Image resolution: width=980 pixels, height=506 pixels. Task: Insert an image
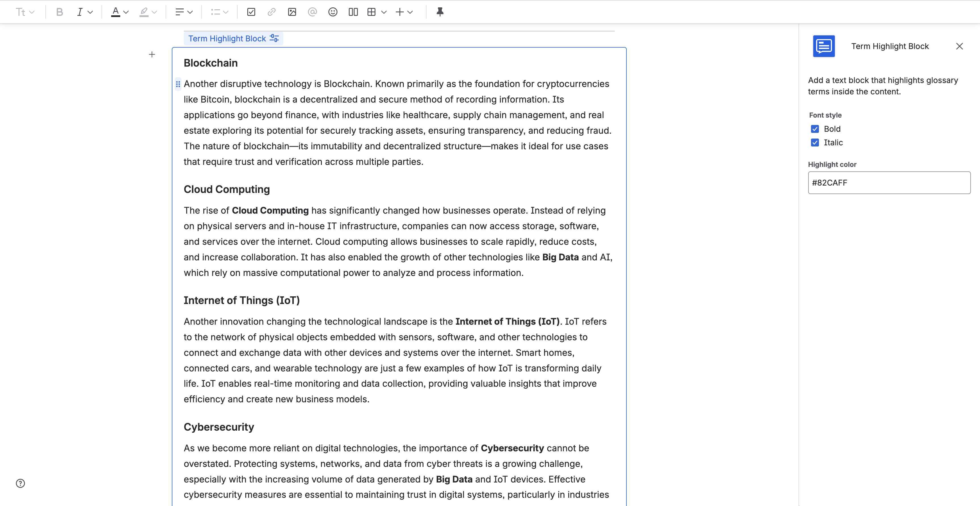292,12
